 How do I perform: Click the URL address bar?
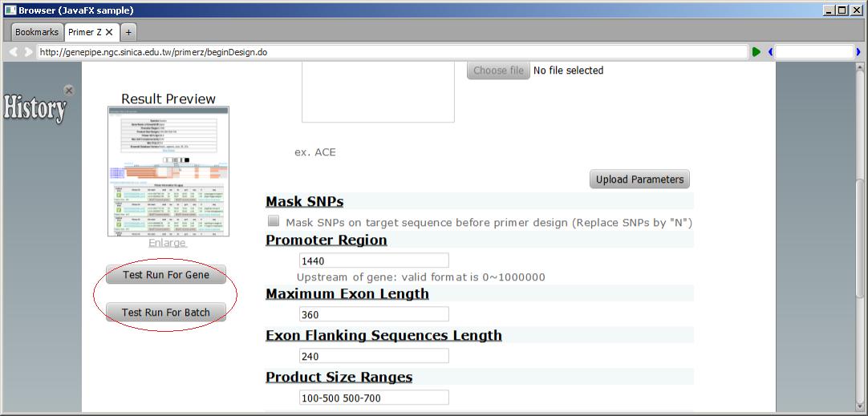[391, 52]
